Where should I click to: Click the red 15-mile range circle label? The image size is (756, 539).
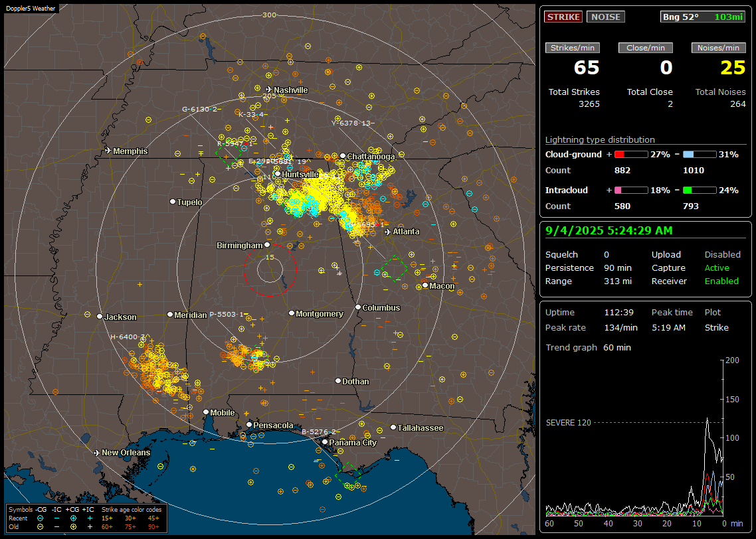point(270,258)
